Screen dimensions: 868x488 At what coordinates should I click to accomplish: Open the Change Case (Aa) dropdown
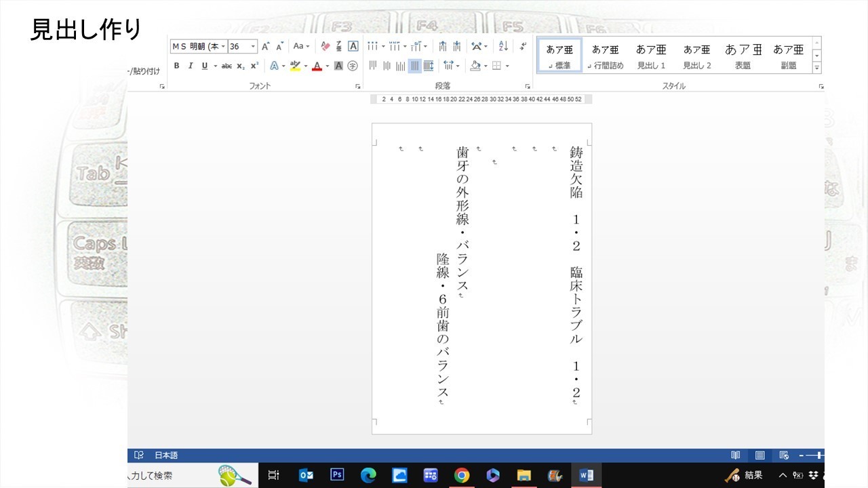(301, 46)
